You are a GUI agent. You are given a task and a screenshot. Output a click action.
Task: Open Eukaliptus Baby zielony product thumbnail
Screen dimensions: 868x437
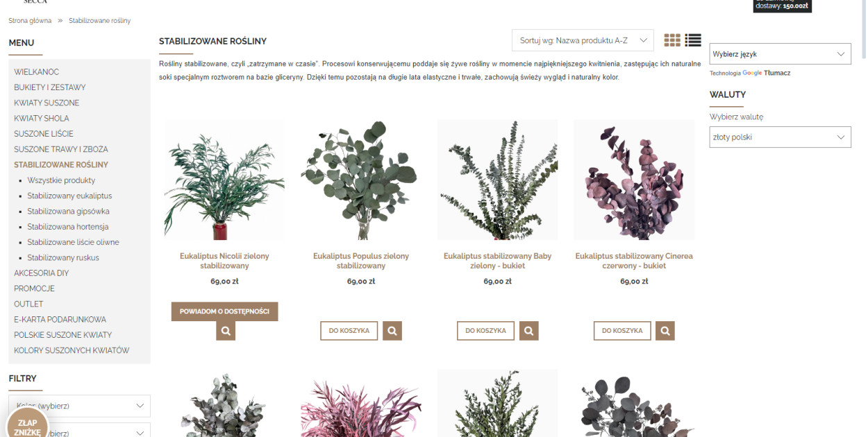point(497,180)
